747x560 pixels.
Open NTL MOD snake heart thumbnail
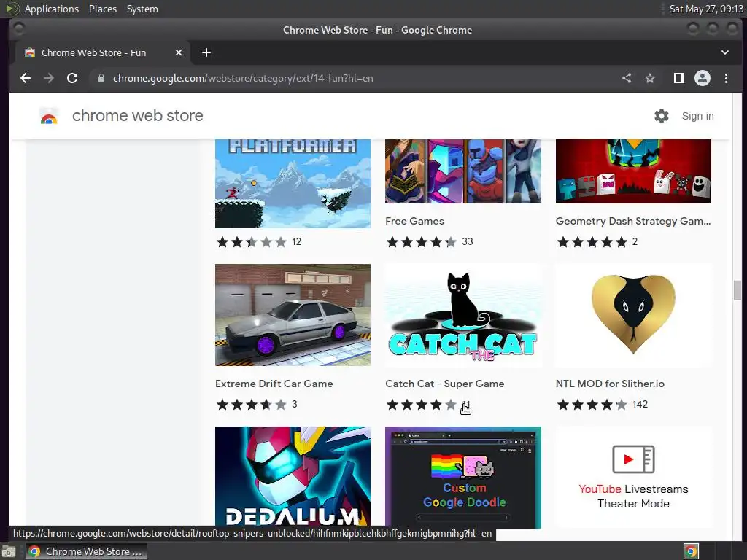pyautogui.click(x=633, y=315)
